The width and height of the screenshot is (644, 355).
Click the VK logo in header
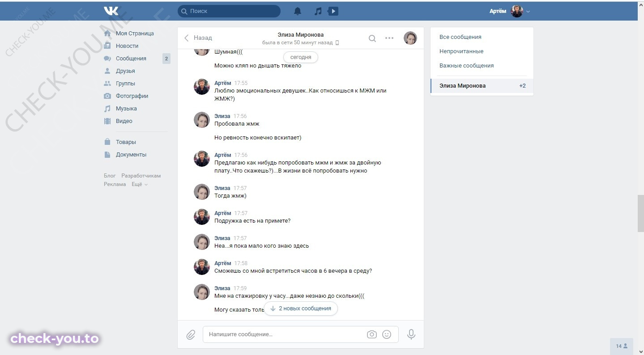[111, 11]
